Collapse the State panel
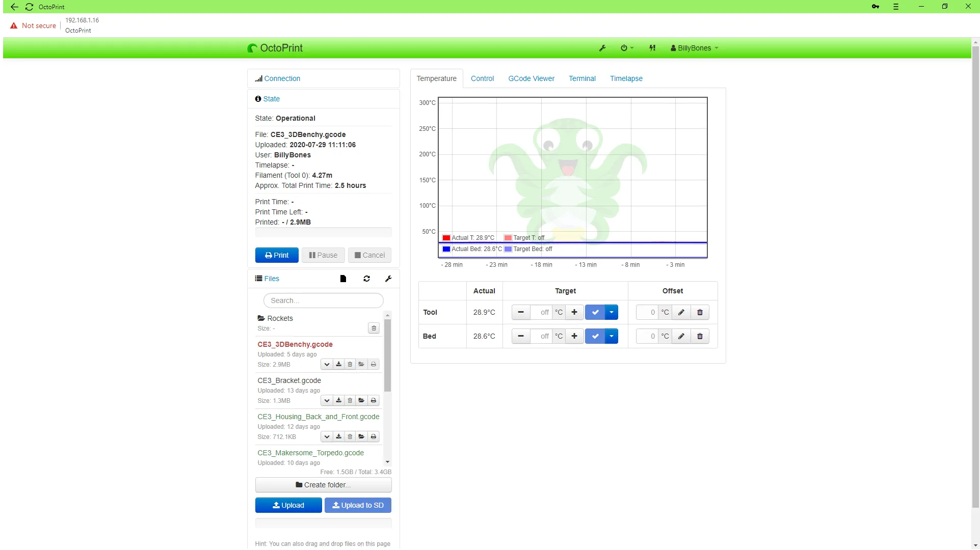The height and width of the screenshot is (550, 980). 271,99
